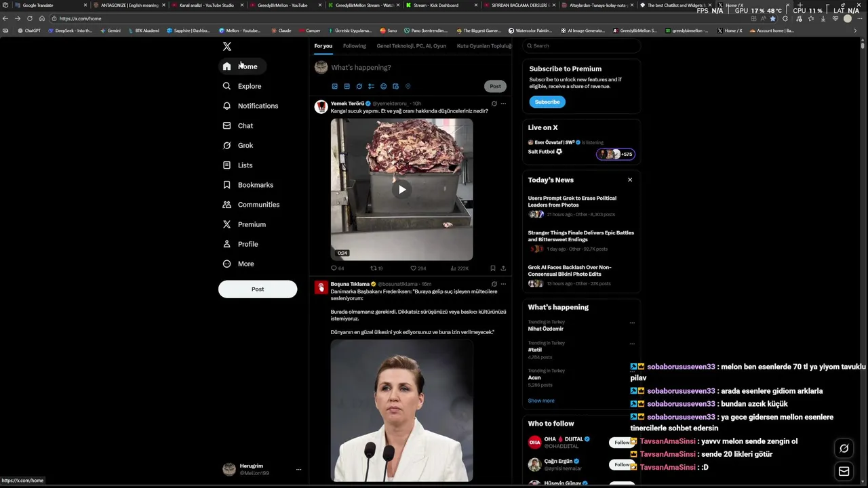Click the X logo above the sidebar
868x488 pixels.
227,46
